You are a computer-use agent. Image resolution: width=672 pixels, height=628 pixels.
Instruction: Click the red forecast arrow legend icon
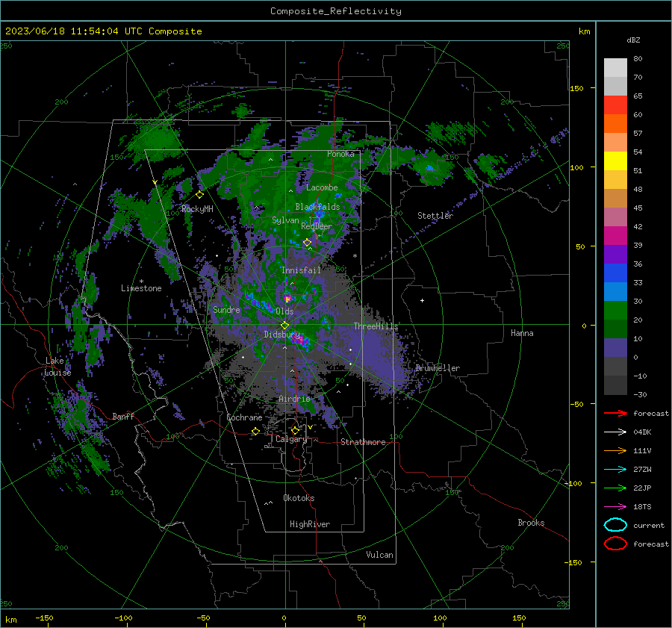(615, 413)
